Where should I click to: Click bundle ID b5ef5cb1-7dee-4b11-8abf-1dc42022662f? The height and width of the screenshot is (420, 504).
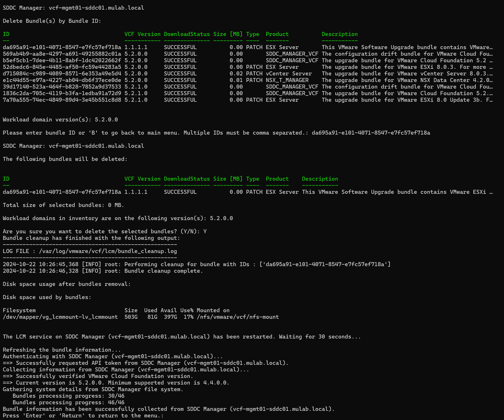click(62, 60)
